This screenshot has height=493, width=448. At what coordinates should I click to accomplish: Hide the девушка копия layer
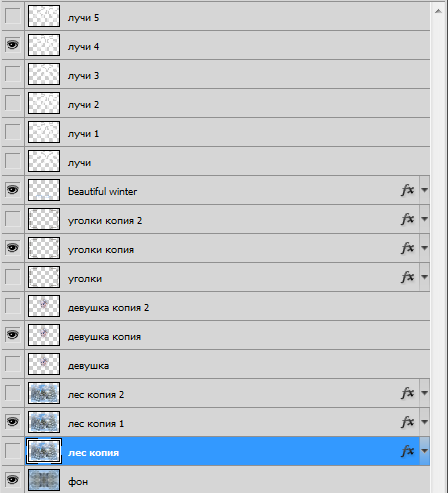(13, 335)
